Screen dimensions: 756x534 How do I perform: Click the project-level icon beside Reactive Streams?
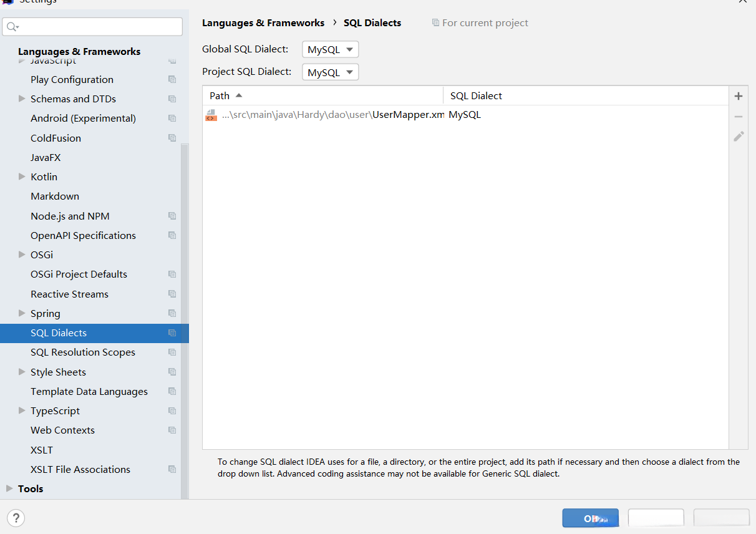pos(172,294)
